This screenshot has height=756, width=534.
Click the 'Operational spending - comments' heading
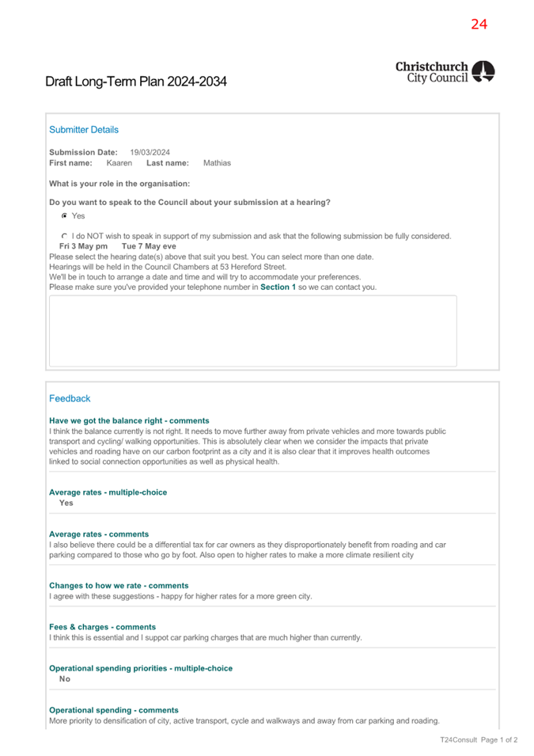[x=113, y=710]
